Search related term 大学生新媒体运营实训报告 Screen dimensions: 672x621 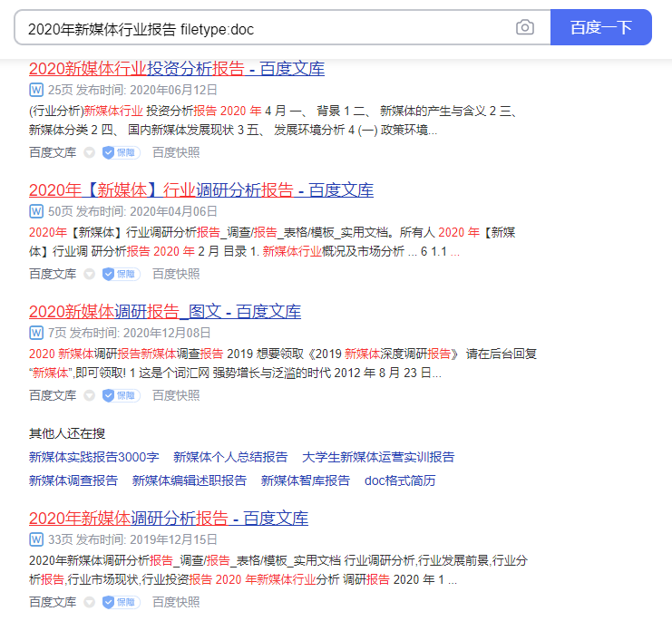tap(378, 457)
